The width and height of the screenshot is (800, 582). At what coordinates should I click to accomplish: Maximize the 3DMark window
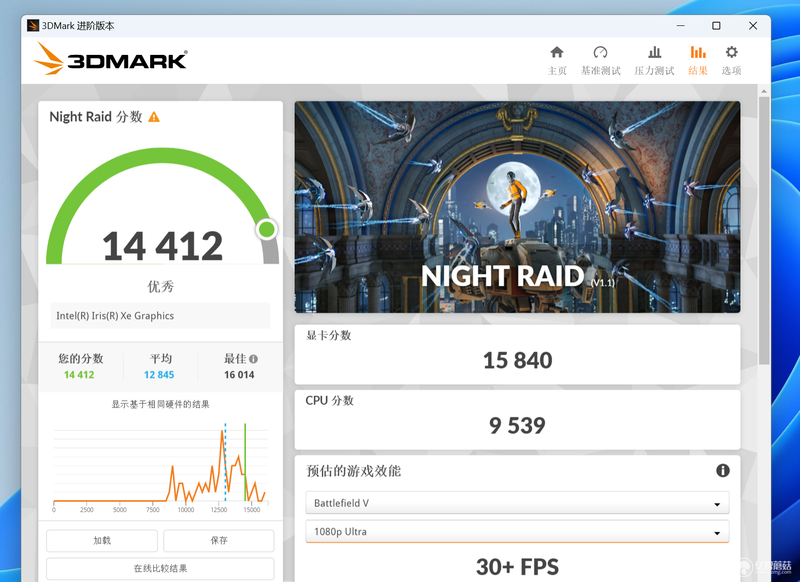click(716, 26)
